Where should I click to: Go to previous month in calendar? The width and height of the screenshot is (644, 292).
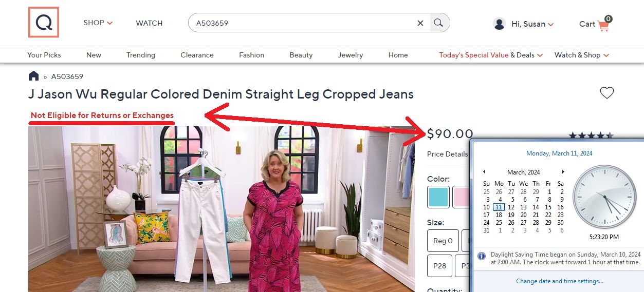point(484,172)
